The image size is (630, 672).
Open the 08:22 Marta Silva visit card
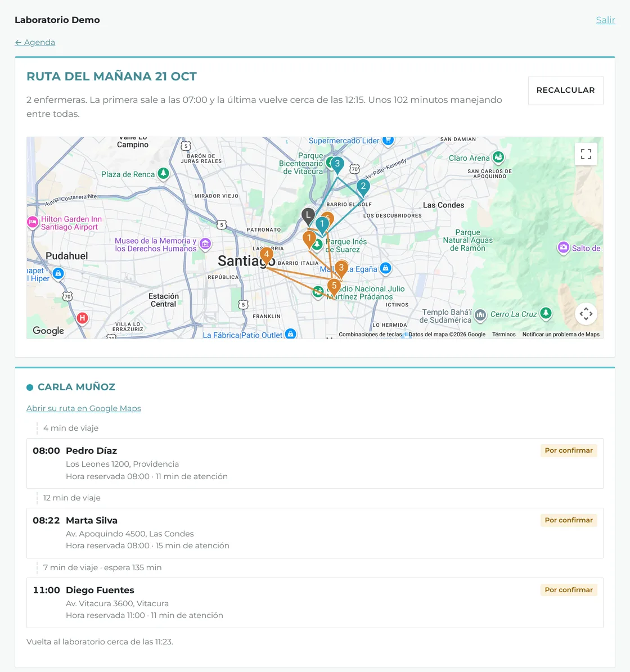315,533
